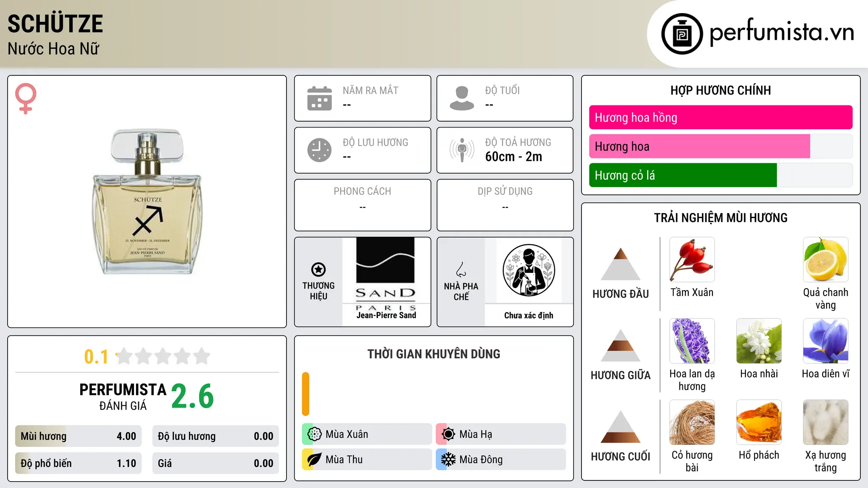
Task: Click the Độ phổ biến 1.10 score
Action: pyautogui.click(x=78, y=463)
